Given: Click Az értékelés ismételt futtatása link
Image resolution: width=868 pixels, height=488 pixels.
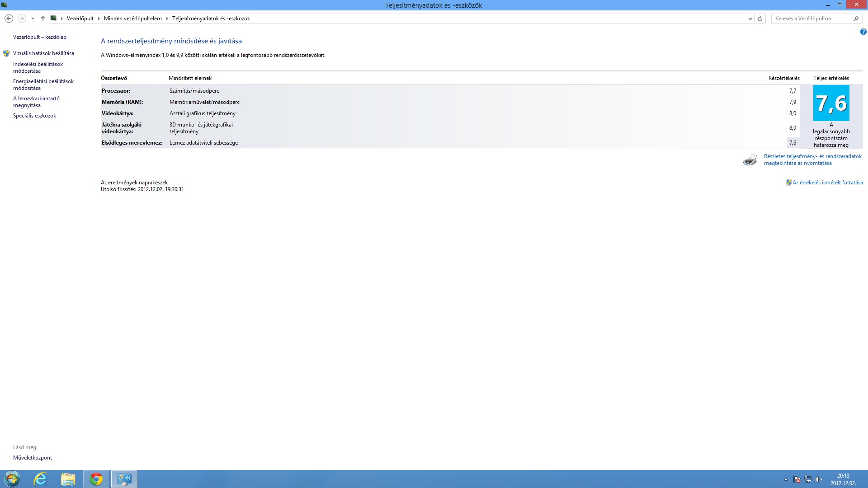Looking at the screenshot, I should (x=827, y=183).
